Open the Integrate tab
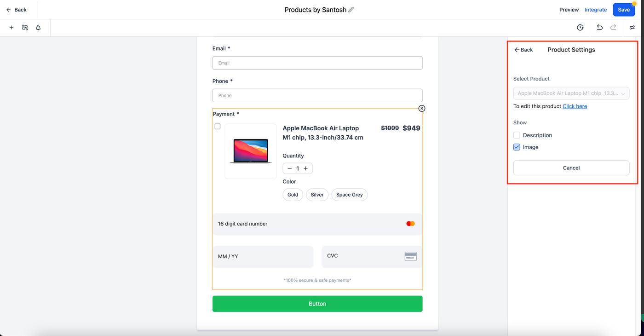 [596, 10]
